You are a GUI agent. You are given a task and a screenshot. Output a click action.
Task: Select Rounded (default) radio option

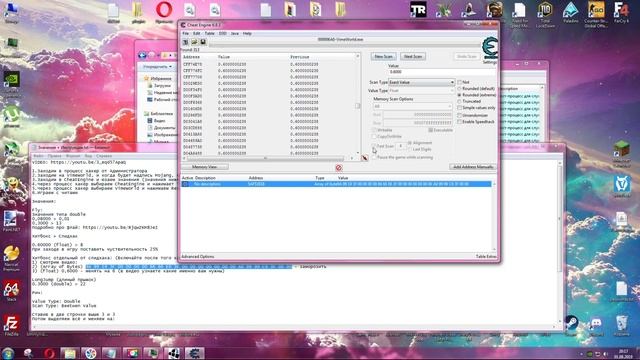[x=460, y=89]
